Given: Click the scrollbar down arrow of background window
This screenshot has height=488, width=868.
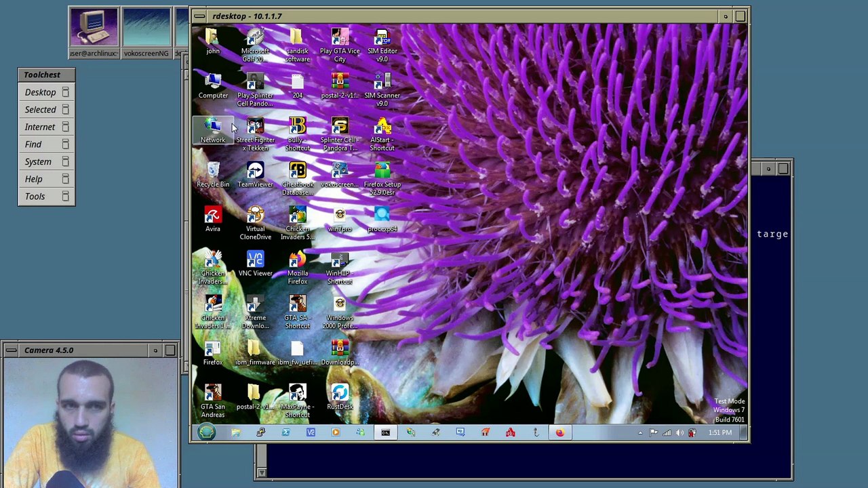Looking at the screenshot, I should 262,472.
